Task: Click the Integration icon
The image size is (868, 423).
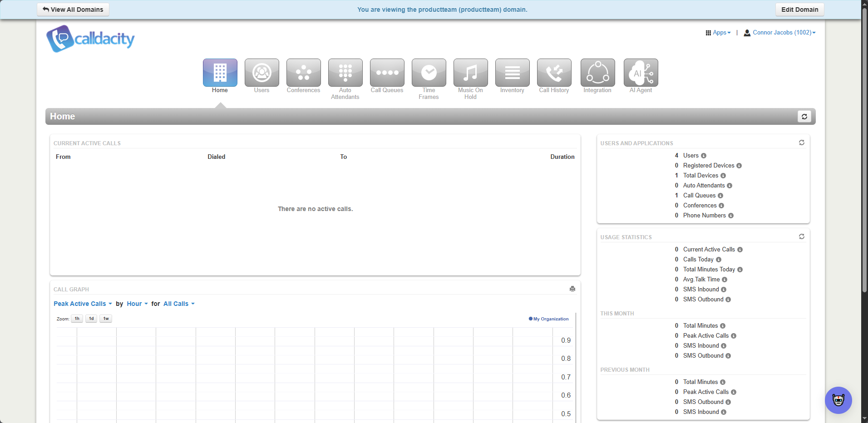Action: (597, 73)
